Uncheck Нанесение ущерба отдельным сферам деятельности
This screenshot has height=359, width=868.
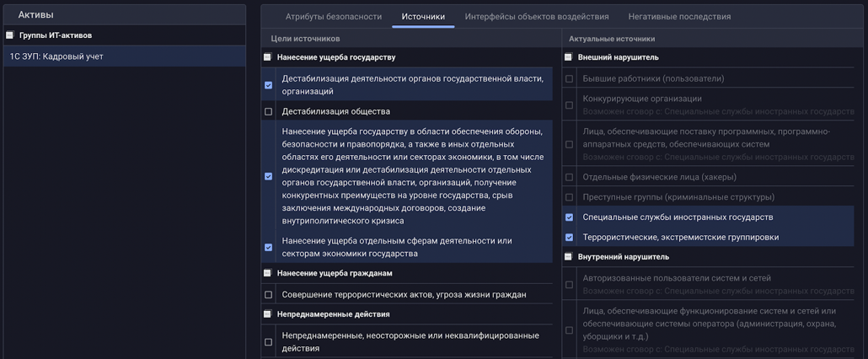coord(269,248)
